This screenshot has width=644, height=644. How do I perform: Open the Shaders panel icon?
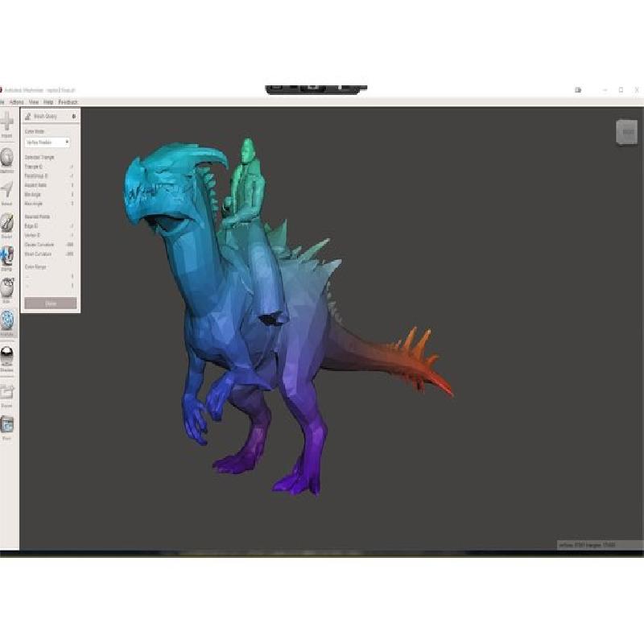6,356
